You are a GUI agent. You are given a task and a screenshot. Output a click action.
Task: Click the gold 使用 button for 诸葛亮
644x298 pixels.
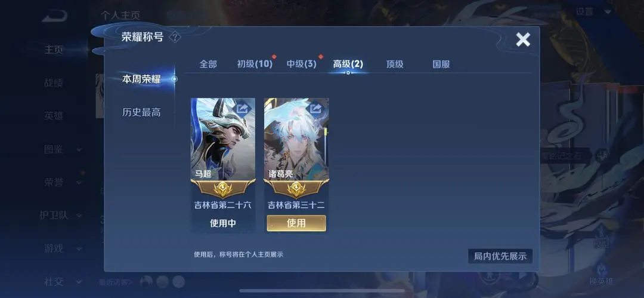coord(296,223)
